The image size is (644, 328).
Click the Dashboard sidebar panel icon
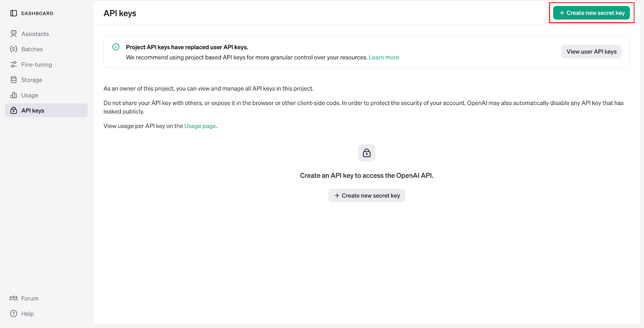(14, 13)
